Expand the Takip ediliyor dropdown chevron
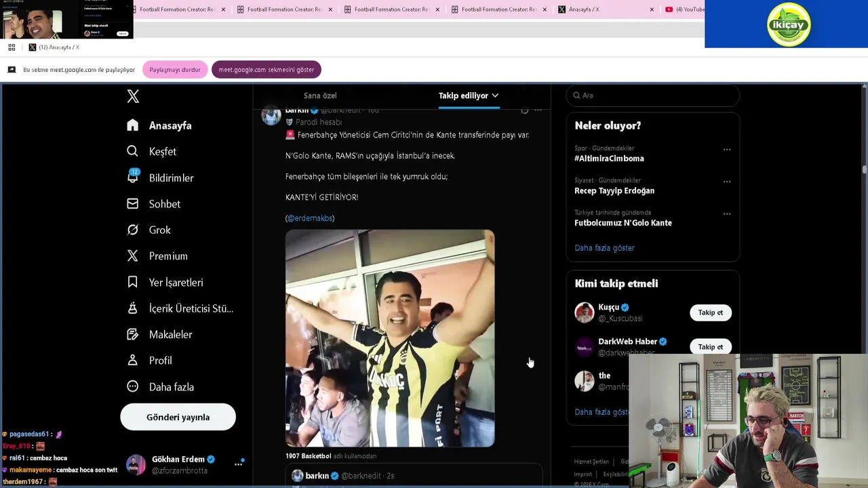Image resolution: width=868 pixels, height=488 pixels. click(x=495, y=96)
